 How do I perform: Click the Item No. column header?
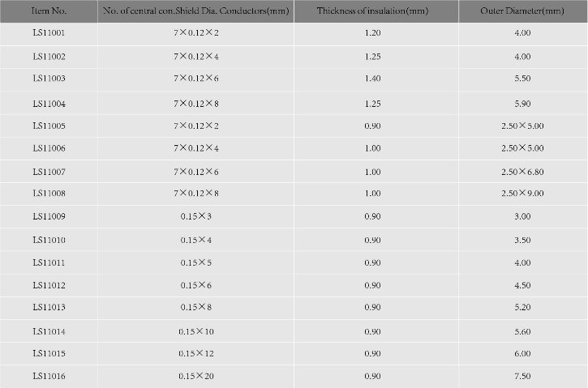point(49,11)
